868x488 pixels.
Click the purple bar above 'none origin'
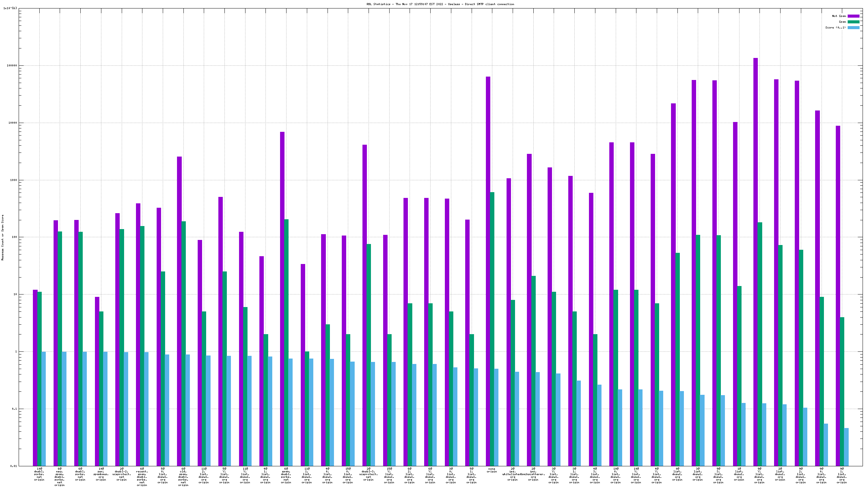pyautogui.click(x=488, y=271)
